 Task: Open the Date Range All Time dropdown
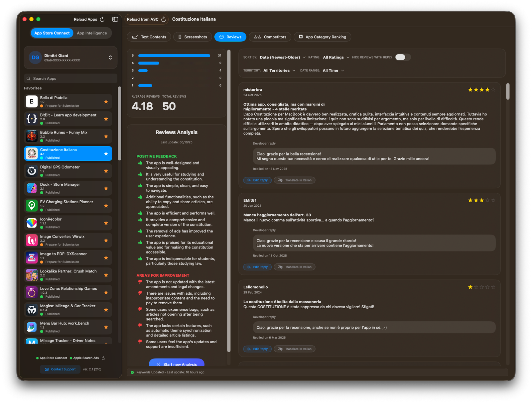pos(333,70)
